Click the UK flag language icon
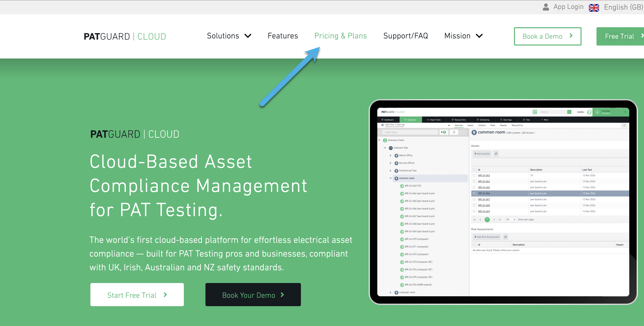 pos(594,8)
